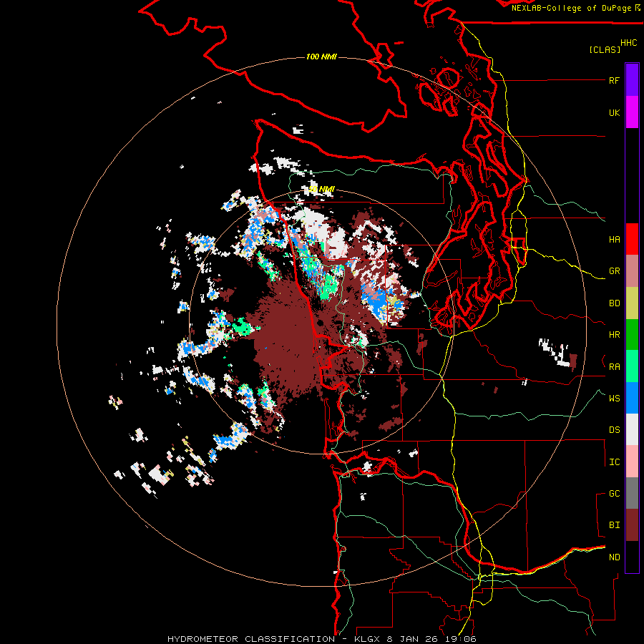Click the BD legend label
The height and width of the screenshot is (644, 644).
pos(614,303)
